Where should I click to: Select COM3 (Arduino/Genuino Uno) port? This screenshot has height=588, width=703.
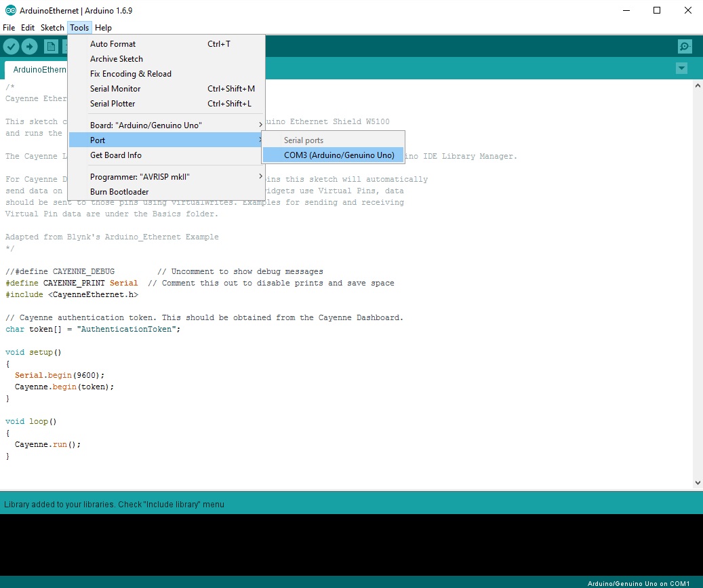333,155
